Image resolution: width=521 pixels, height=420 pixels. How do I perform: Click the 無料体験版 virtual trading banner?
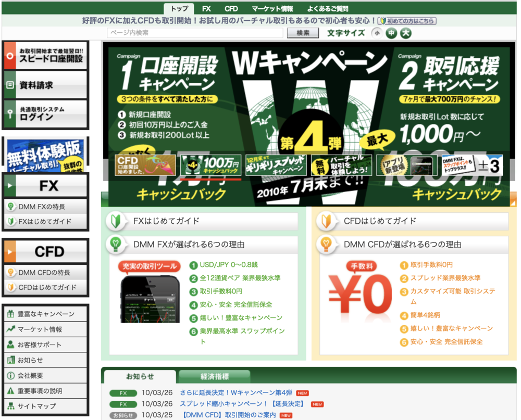(x=45, y=156)
